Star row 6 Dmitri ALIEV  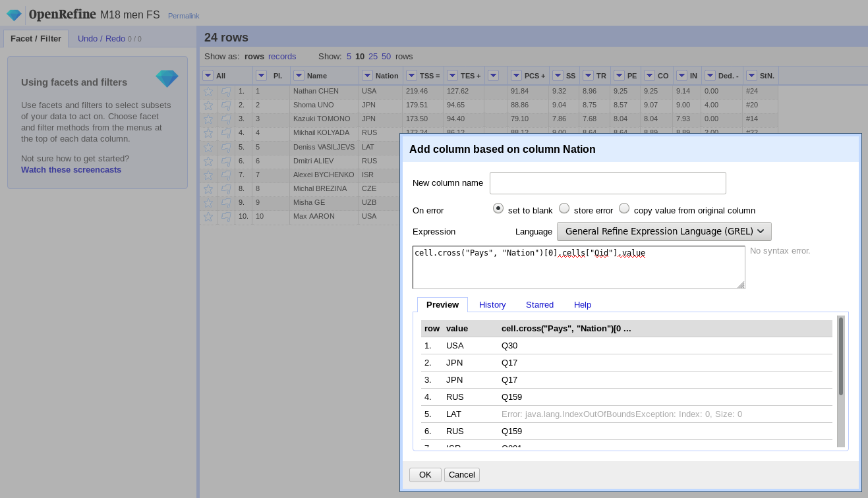coord(208,161)
